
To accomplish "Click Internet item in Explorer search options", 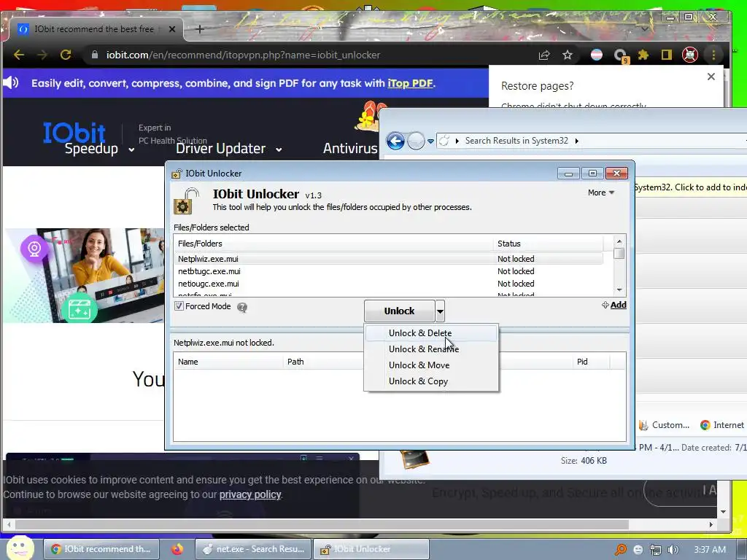I will coord(721,425).
